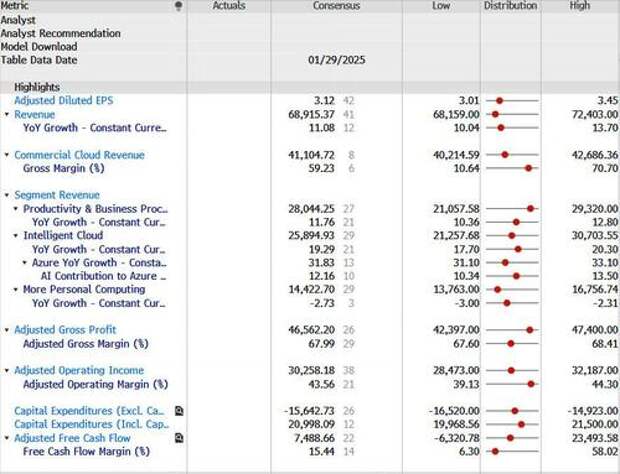Click distribution marker on Free Cash Flow Margin row
The height and width of the screenshot is (474, 620).
(x=498, y=452)
